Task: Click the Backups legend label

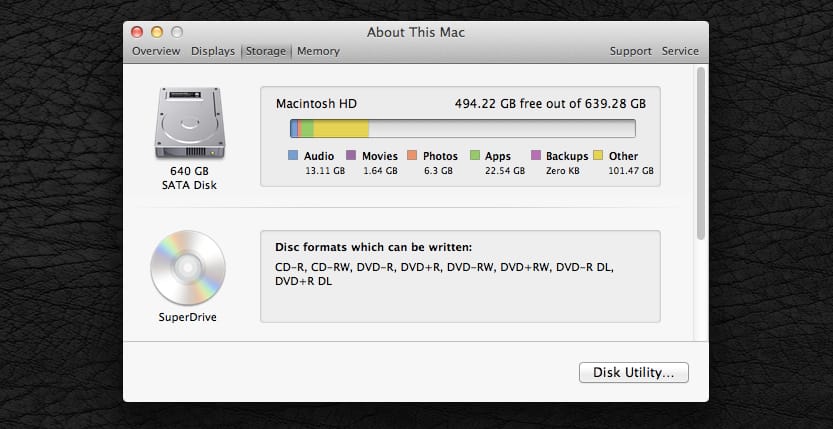Action: coord(567,156)
